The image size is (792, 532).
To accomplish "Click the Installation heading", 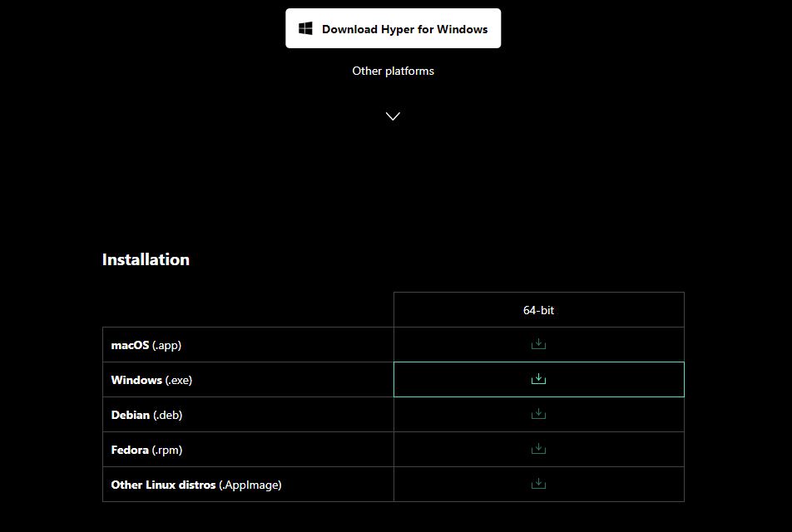I will tap(146, 259).
